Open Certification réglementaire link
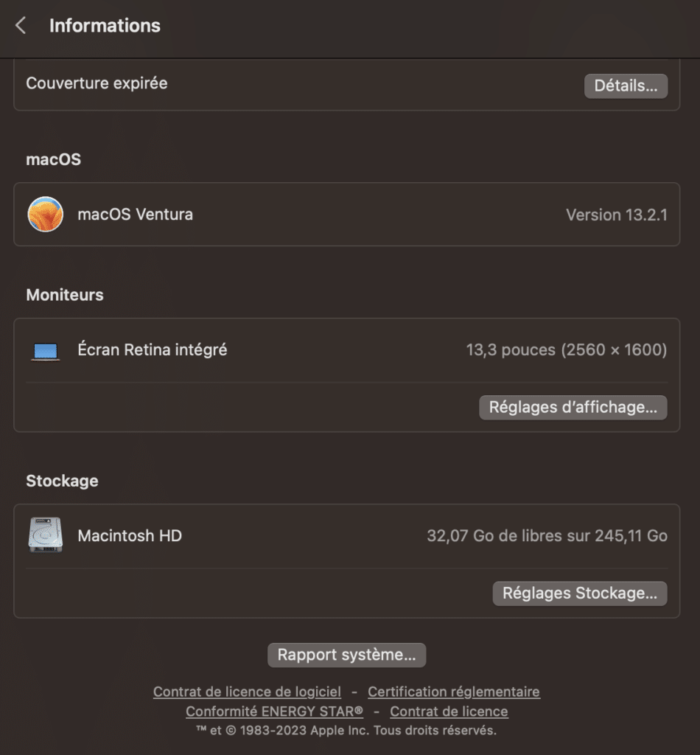Image resolution: width=700 pixels, height=755 pixels. click(x=454, y=692)
